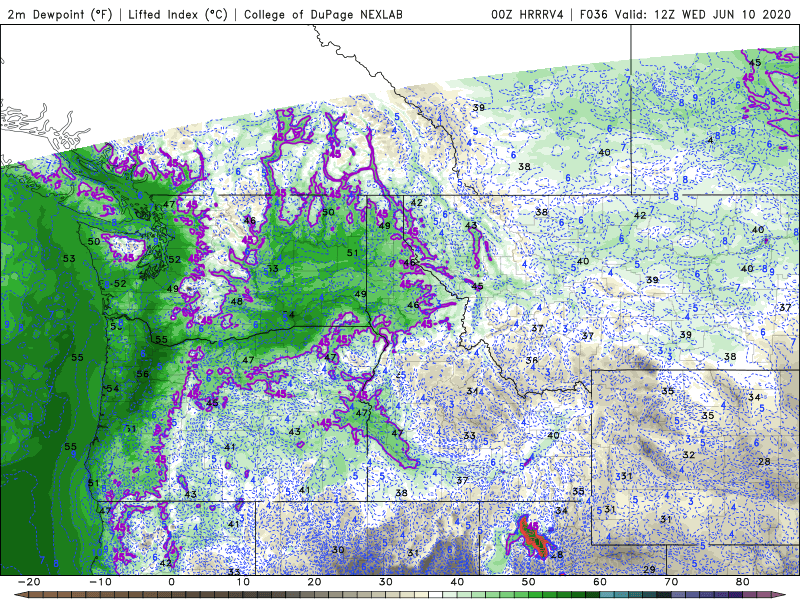Click the "10" color scale label
Viewport: 800px width, 600px height.
243,582
